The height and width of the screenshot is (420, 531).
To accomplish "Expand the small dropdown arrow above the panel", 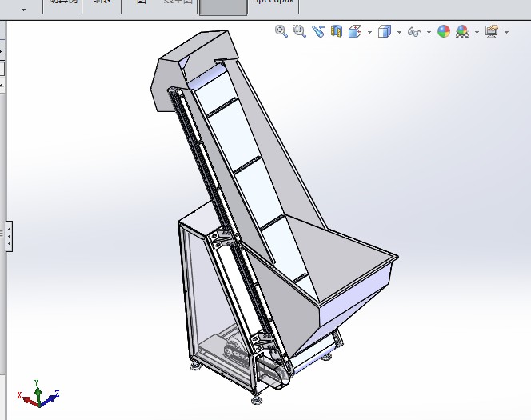I will [23, 10].
